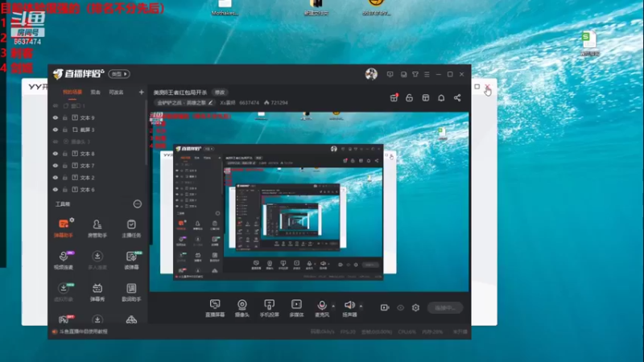Add a 多媒体 multimedia source

coord(296,308)
